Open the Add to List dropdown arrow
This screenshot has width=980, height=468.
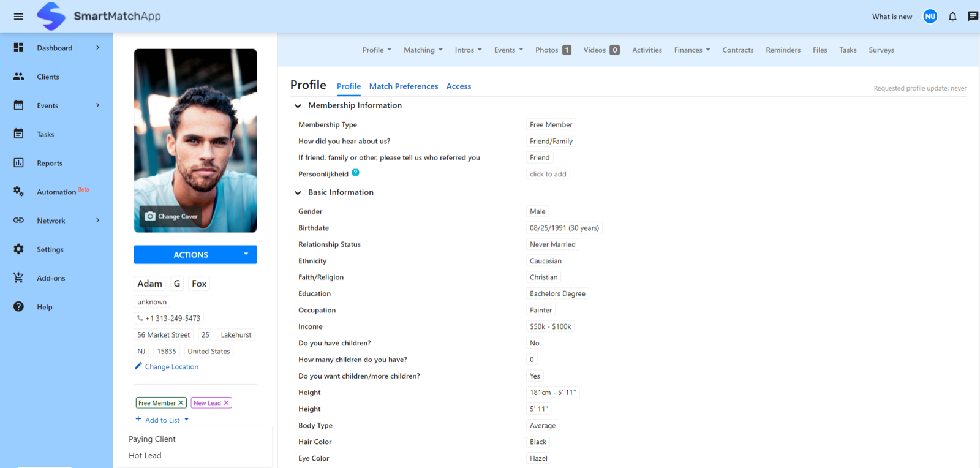[187, 420]
